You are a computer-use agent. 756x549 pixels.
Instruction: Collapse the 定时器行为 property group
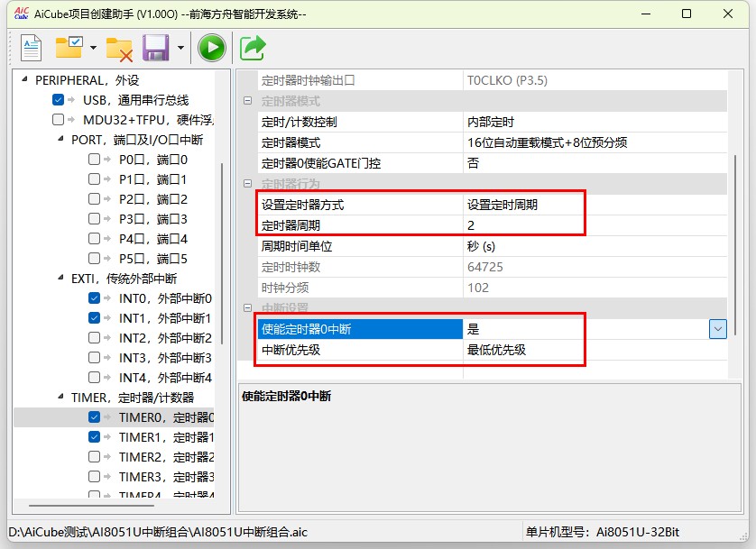click(x=248, y=184)
